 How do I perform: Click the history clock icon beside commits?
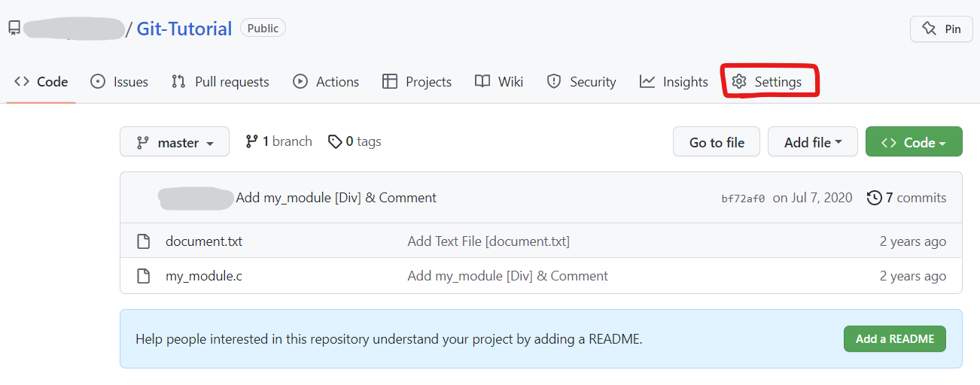[x=875, y=198]
